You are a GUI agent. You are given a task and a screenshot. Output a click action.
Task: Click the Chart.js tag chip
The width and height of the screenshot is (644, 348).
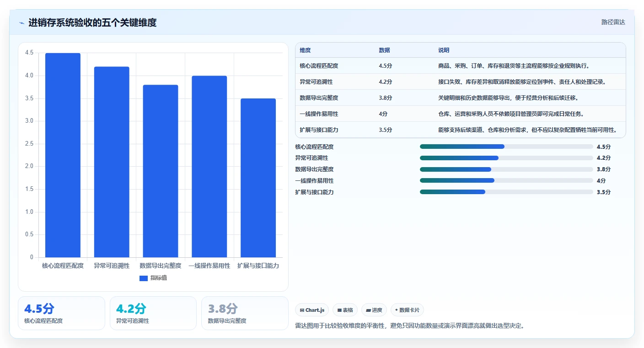(312, 310)
